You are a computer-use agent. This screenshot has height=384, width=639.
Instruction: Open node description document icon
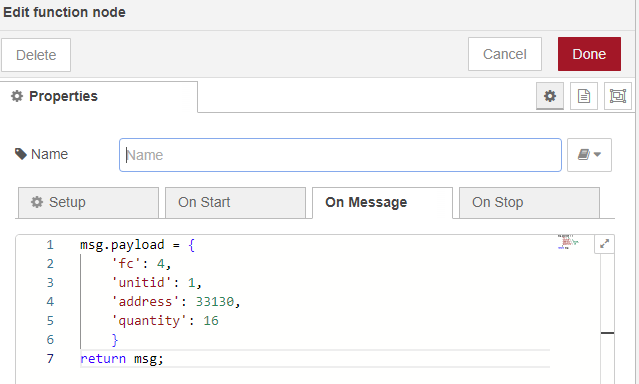coord(584,96)
